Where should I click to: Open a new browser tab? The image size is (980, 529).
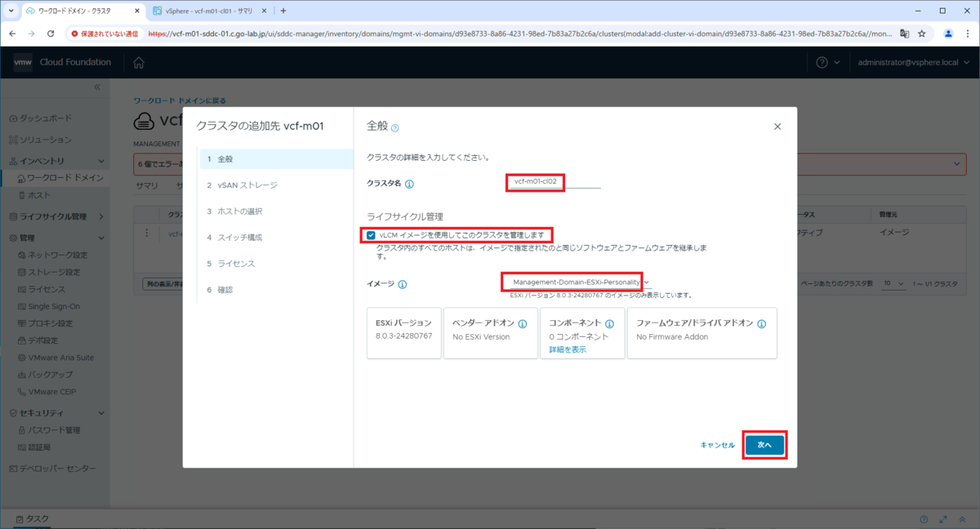[x=283, y=11]
